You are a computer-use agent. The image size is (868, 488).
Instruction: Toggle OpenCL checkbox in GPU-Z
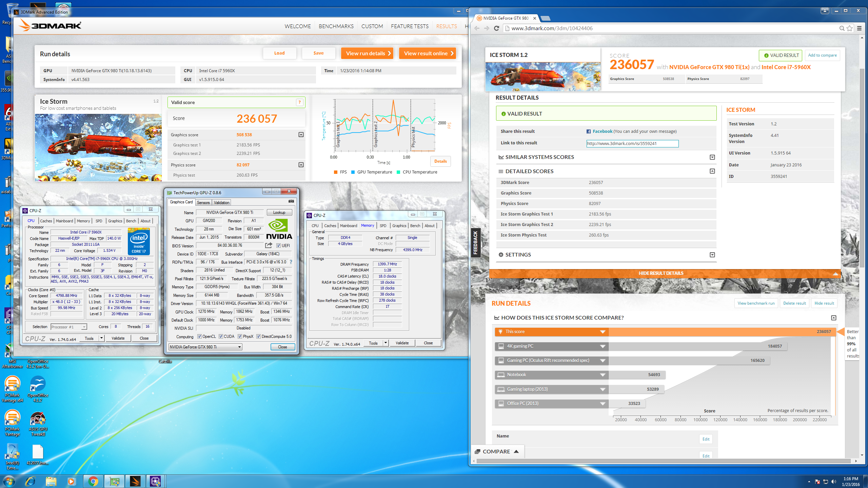point(199,337)
